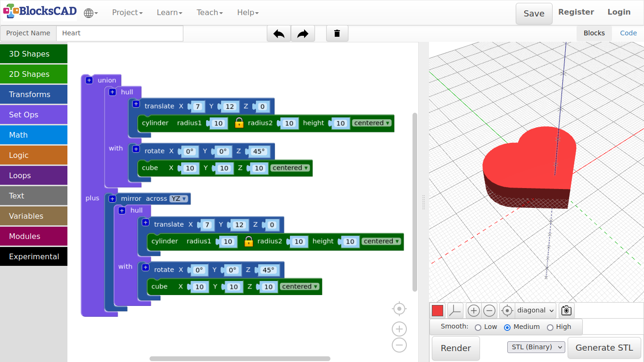The image size is (644, 362).
Task: Click the trash can delete icon
Action: (337, 33)
